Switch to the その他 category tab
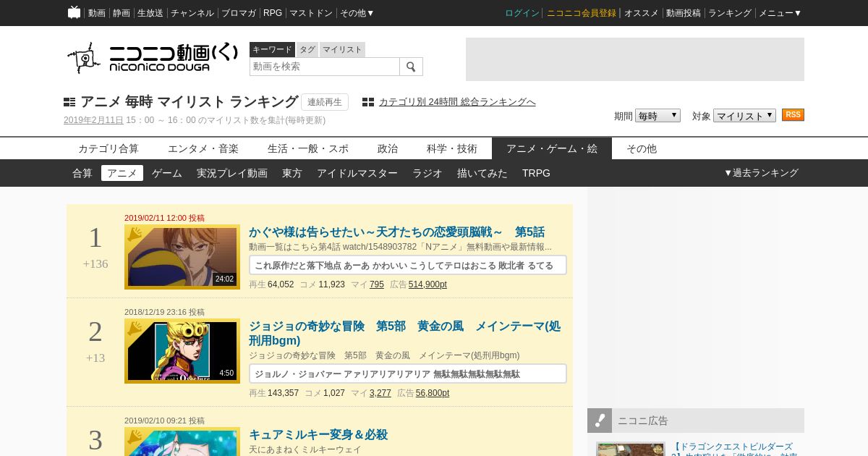 click(642, 148)
